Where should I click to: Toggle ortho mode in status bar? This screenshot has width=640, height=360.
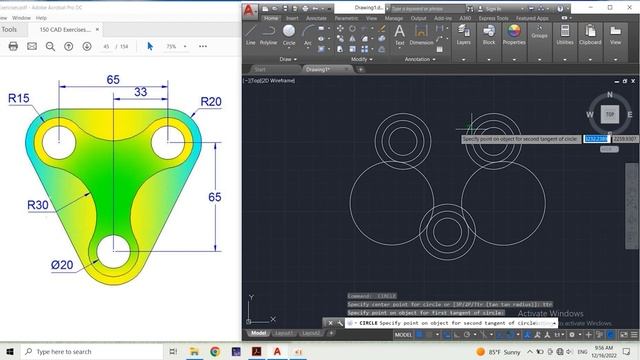(x=456, y=335)
